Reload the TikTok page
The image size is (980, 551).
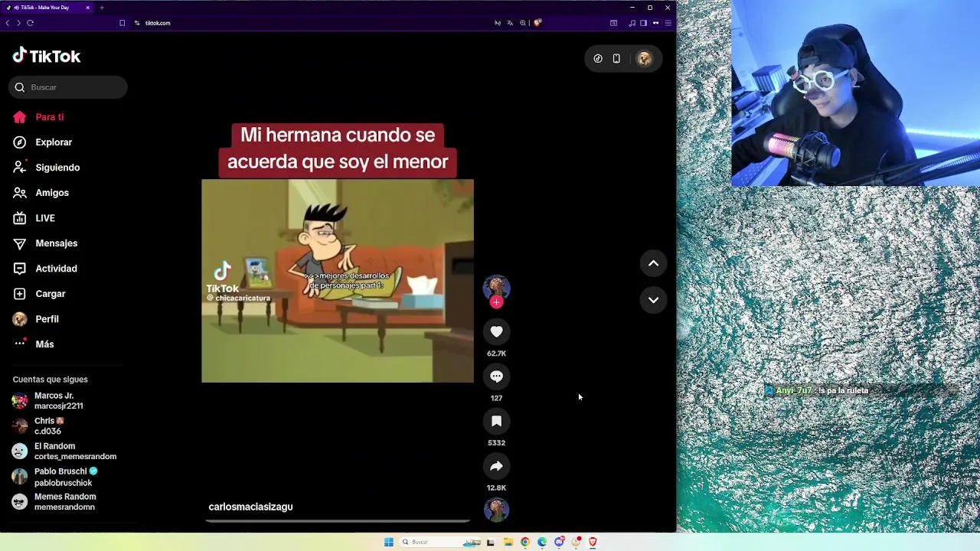coord(30,23)
